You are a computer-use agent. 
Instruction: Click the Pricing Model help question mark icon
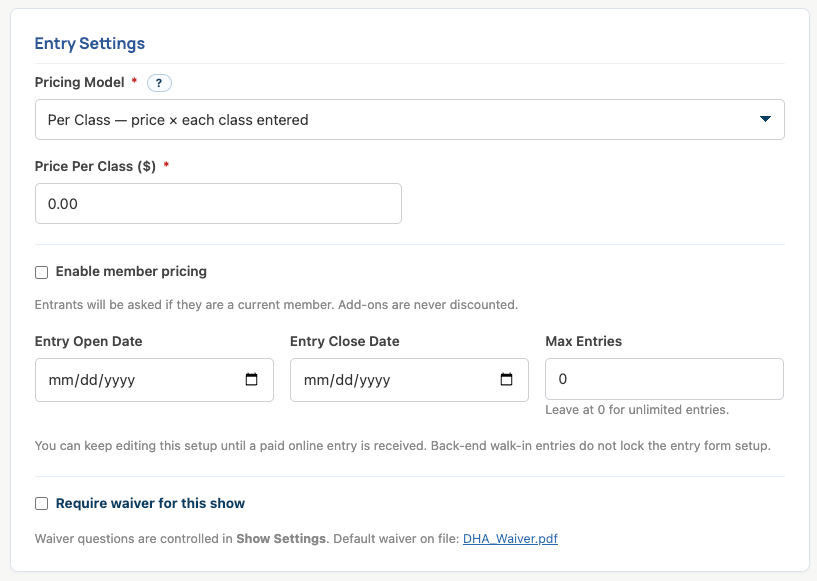coord(159,83)
